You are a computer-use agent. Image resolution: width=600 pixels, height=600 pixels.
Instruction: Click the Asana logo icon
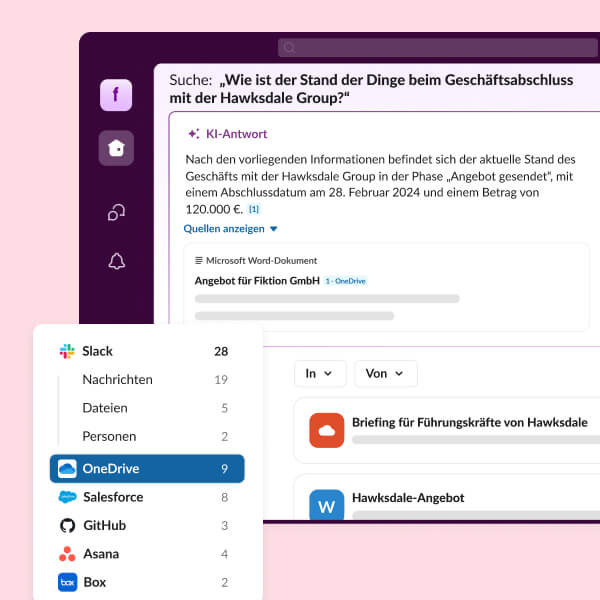(67, 554)
